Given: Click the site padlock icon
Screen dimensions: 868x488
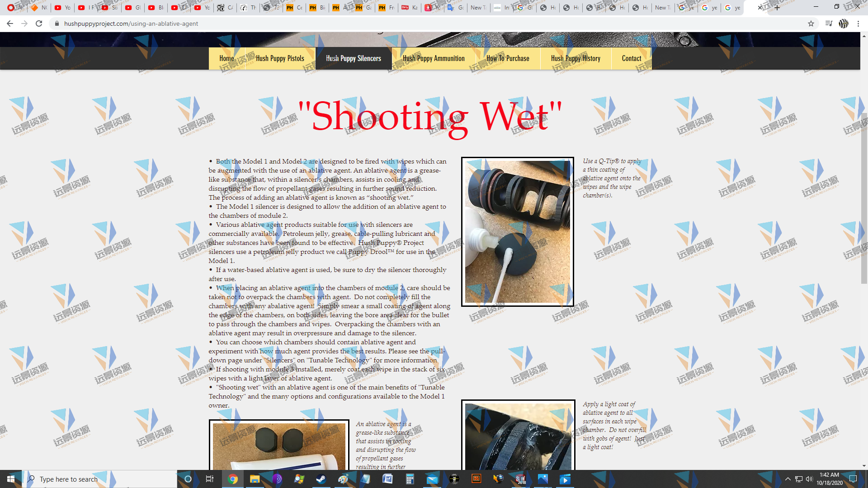Looking at the screenshot, I should point(57,23).
